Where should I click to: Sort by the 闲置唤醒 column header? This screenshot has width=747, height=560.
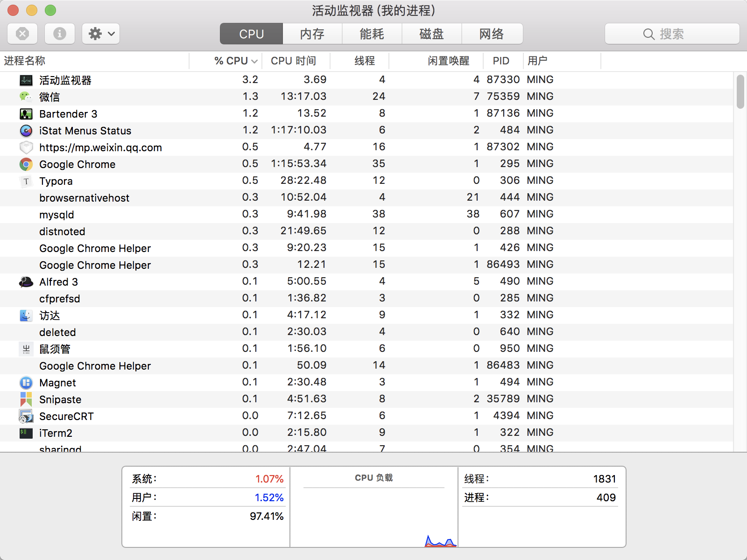pyautogui.click(x=437, y=61)
